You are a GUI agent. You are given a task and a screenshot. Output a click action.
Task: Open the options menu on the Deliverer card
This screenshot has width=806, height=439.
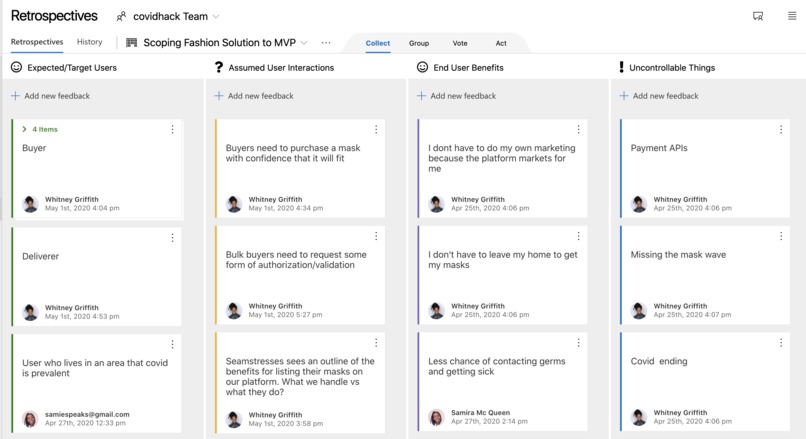[x=172, y=237]
